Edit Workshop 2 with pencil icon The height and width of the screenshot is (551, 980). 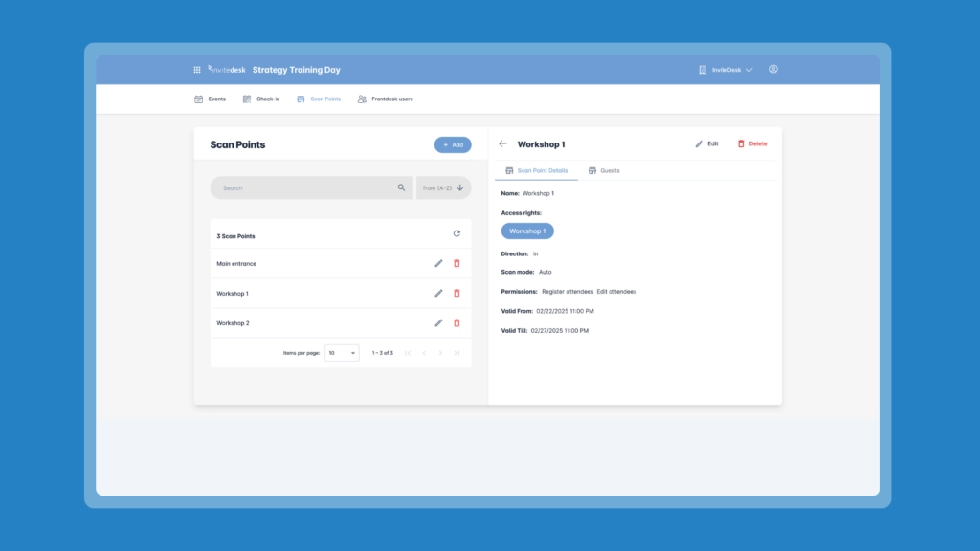(x=438, y=323)
